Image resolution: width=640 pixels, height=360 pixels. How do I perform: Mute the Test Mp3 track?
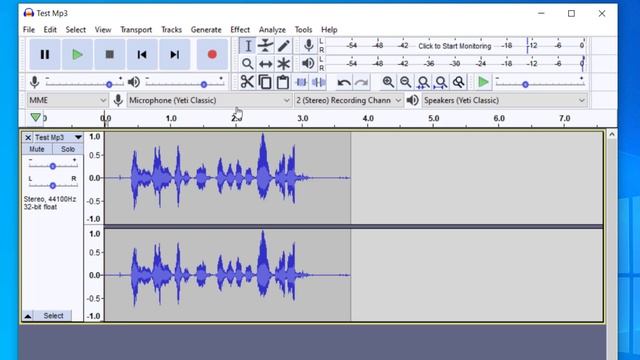pos(37,149)
